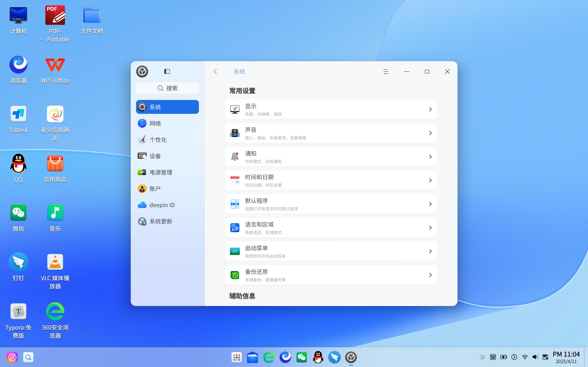This screenshot has height=367, width=588.
Task: Expand the 默认程序 row chevron
Action: coord(430,204)
